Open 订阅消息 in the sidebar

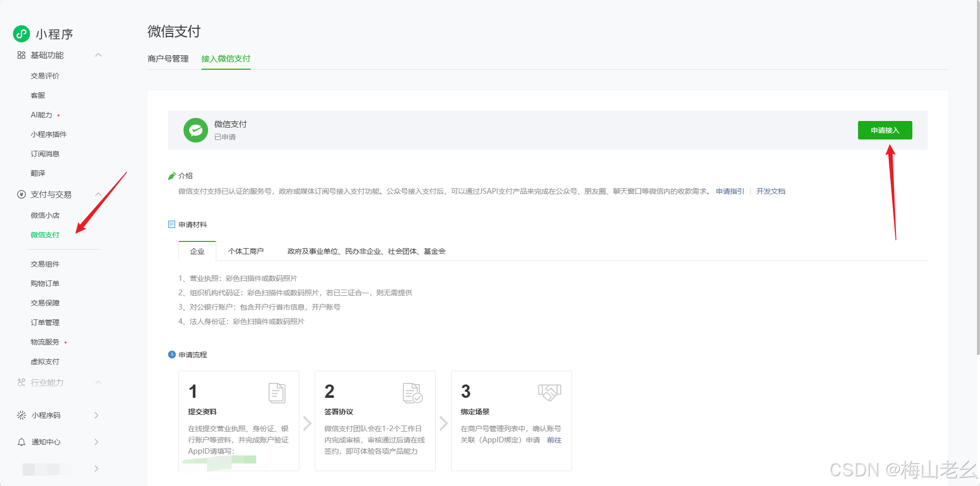pyautogui.click(x=45, y=154)
